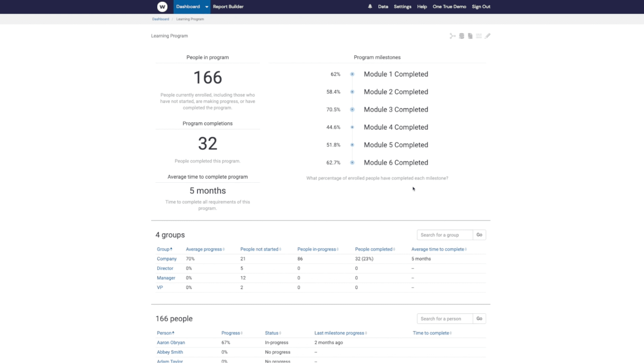The height and width of the screenshot is (363, 644).
Task: Expand the Dashboard dropdown arrow
Action: 207,7
